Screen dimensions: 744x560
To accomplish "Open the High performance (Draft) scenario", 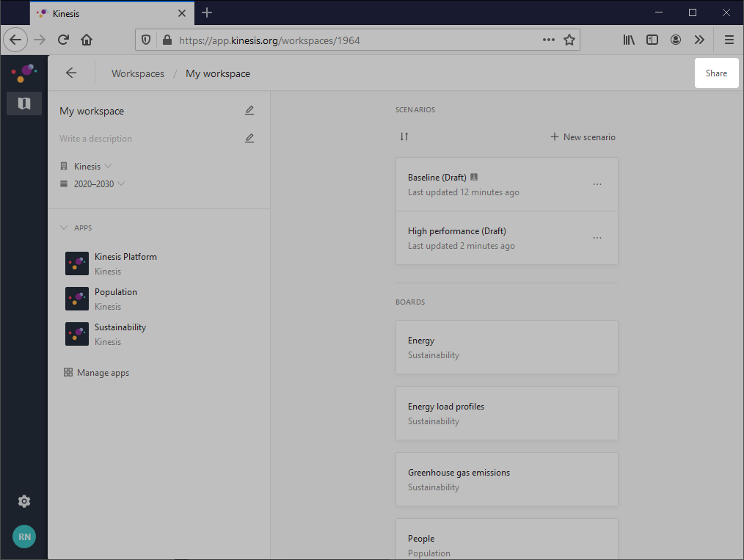I will [507, 238].
